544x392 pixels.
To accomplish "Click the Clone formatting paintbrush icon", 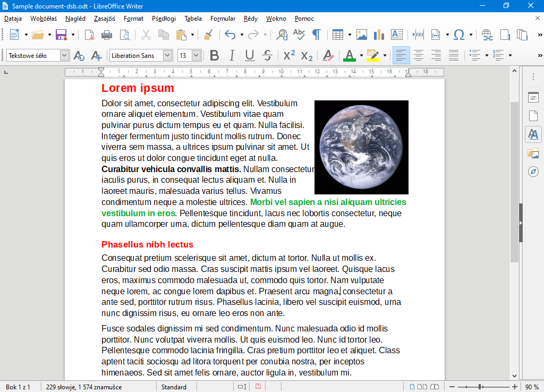I will click(x=208, y=35).
